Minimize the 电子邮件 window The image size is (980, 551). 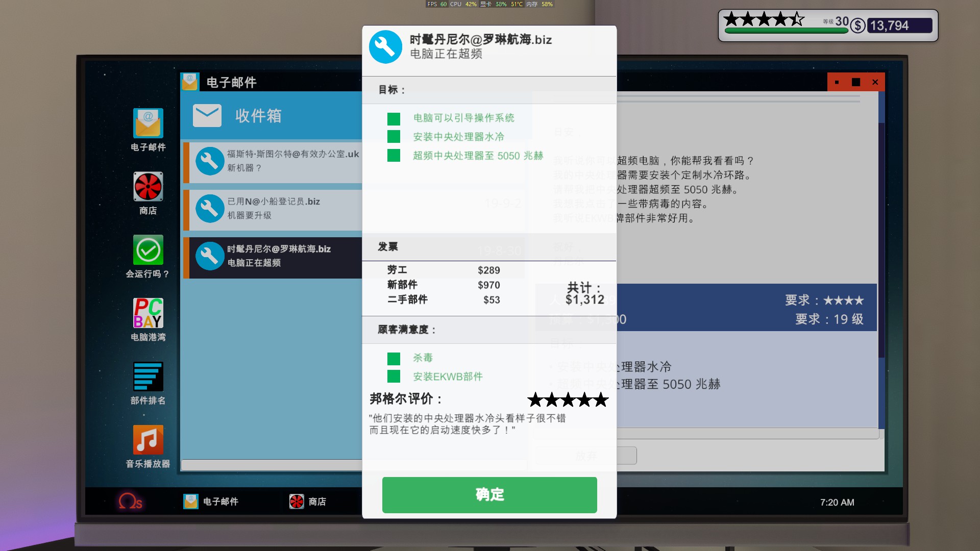click(837, 82)
